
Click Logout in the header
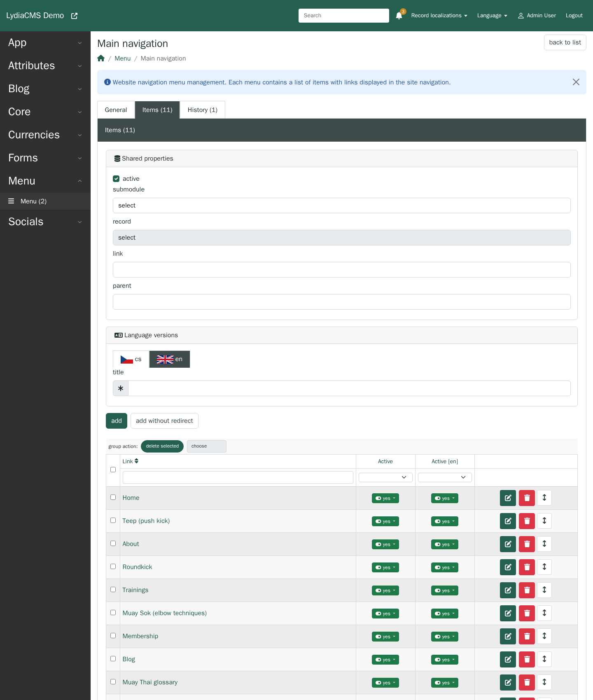click(x=574, y=16)
